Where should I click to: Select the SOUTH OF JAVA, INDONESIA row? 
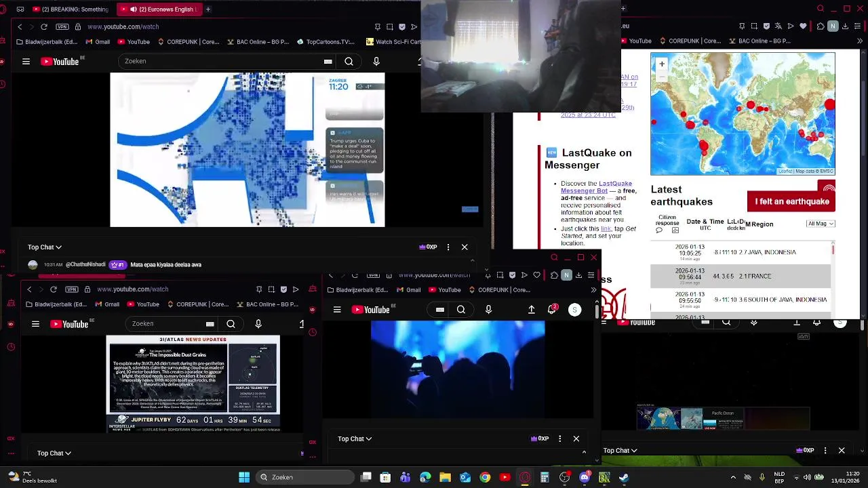[x=741, y=300]
